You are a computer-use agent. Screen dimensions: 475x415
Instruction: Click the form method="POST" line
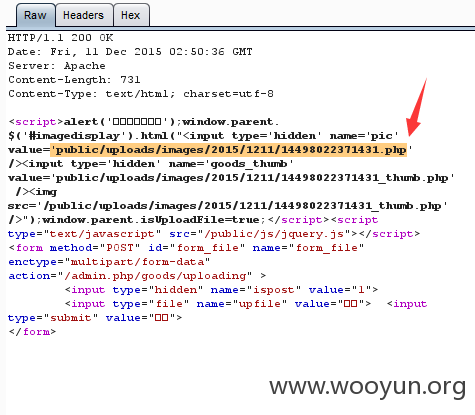[x=186, y=248]
